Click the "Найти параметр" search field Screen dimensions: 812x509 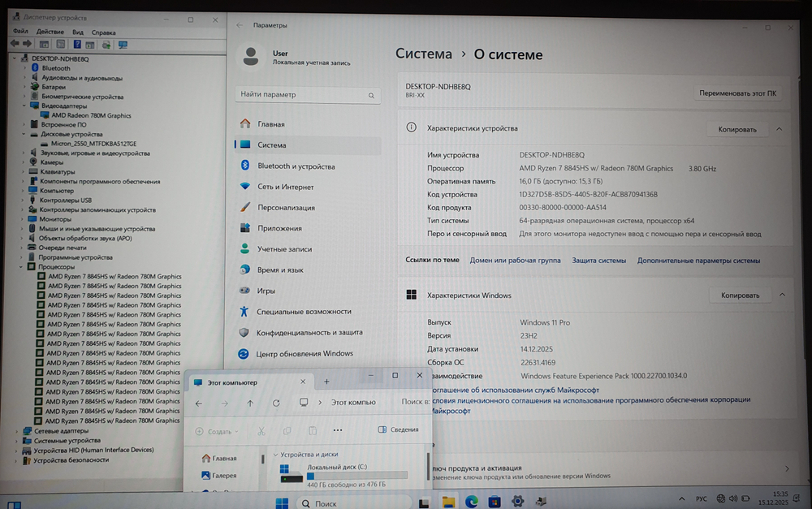307,95
